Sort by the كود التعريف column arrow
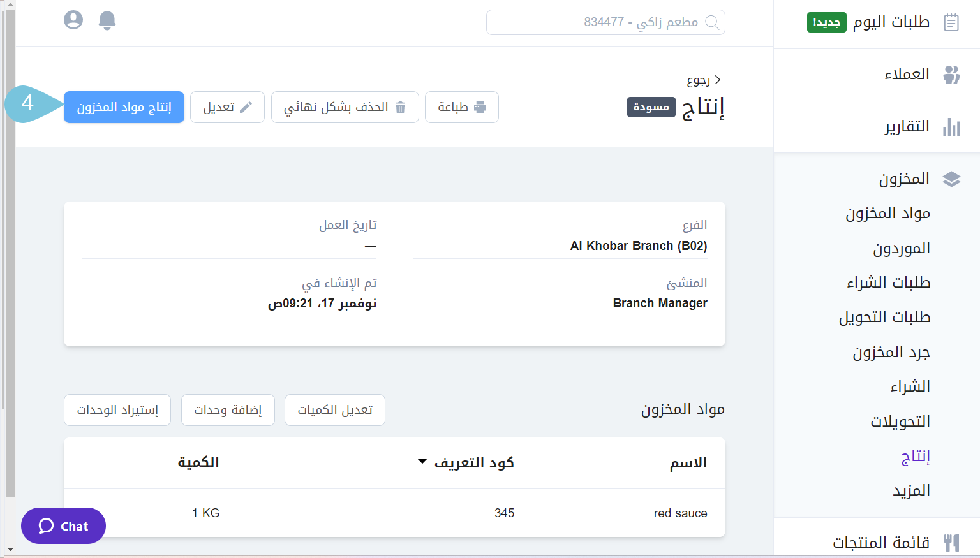980x558 pixels. pyautogui.click(x=422, y=462)
